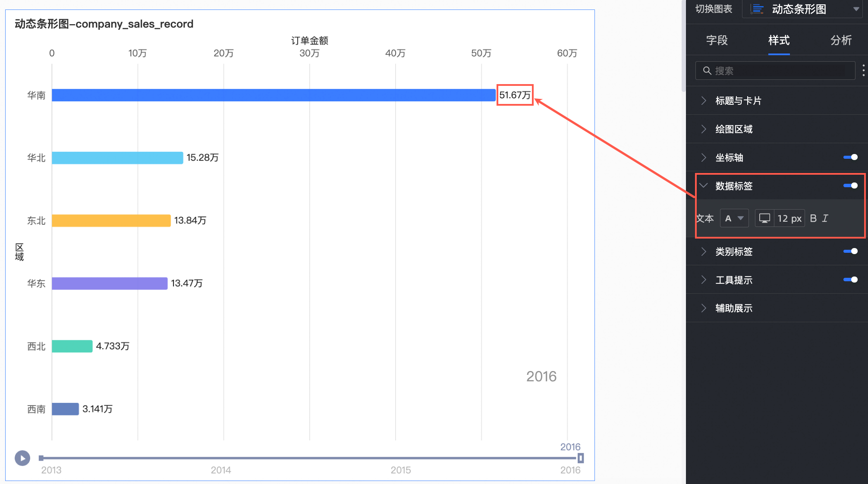Toggle off the 数据标签 switch

850,185
